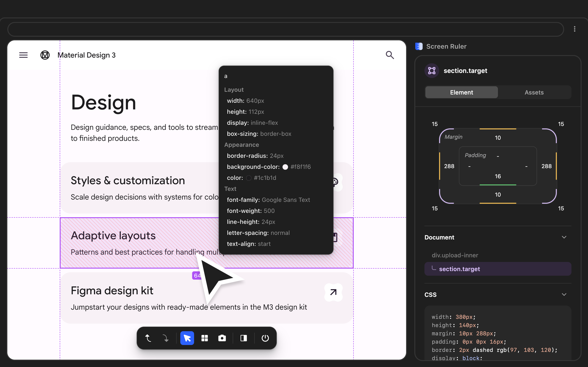Click the search magnifier icon
Image resolution: width=588 pixels, height=367 pixels.
pos(390,55)
